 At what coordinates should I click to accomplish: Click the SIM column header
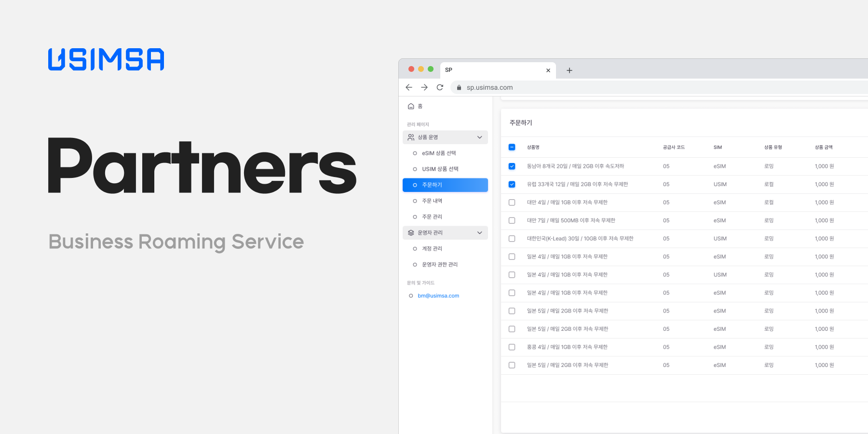pyautogui.click(x=718, y=148)
